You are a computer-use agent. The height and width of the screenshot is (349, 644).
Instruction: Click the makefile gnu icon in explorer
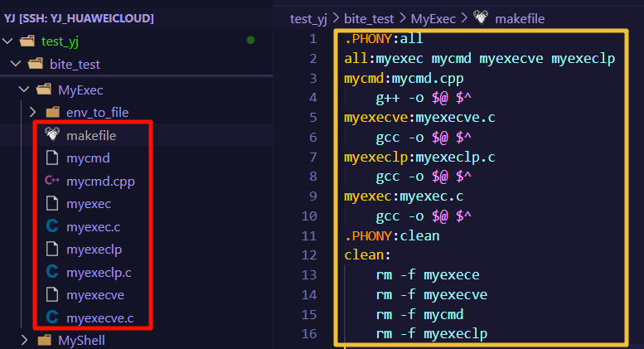pyautogui.click(x=52, y=133)
